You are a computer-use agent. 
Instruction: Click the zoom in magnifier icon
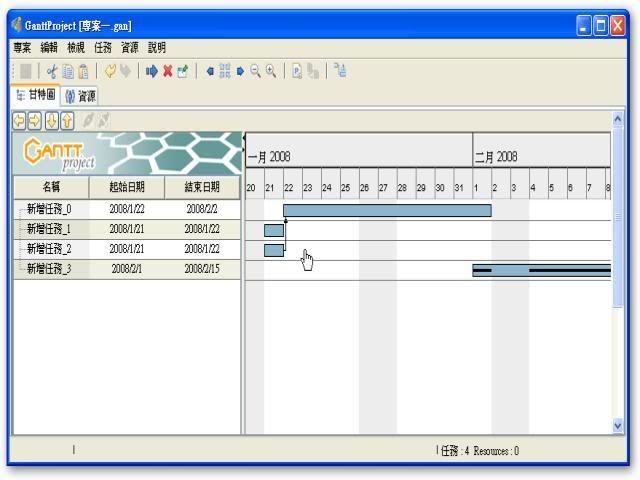271,71
